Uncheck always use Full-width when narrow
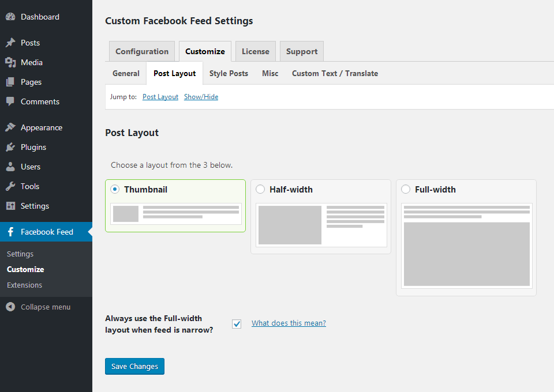The image size is (554, 392). (237, 324)
